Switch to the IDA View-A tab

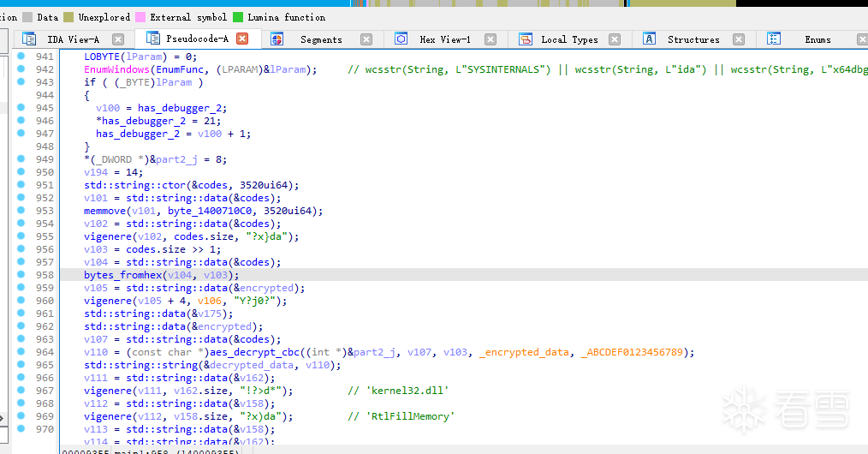coord(73,39)
